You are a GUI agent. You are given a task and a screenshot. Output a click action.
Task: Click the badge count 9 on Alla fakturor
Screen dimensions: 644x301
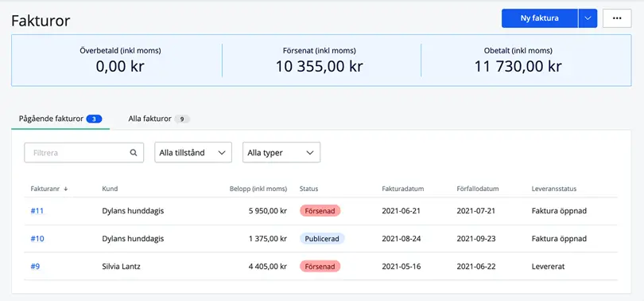182,119
